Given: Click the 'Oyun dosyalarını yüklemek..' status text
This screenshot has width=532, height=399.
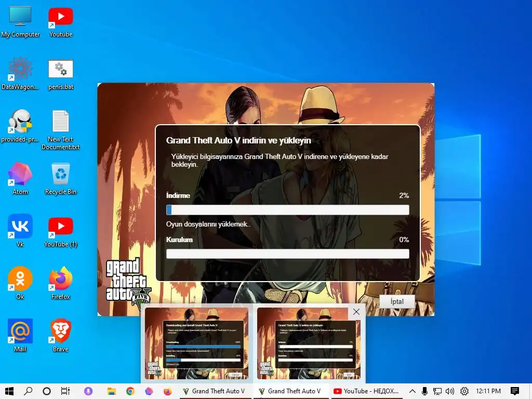Looking at the screenshot, I should coord(208,224).
